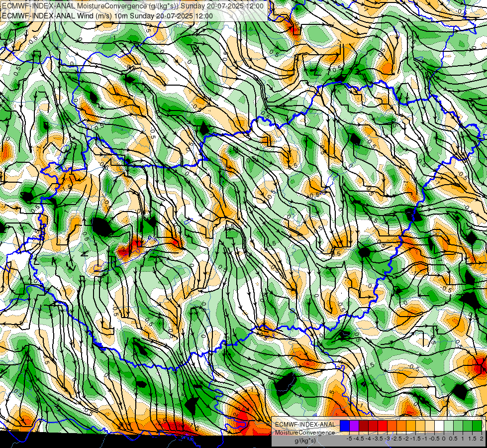Click the pale peach swatch between -1 and -0.5

click(430, 426)
